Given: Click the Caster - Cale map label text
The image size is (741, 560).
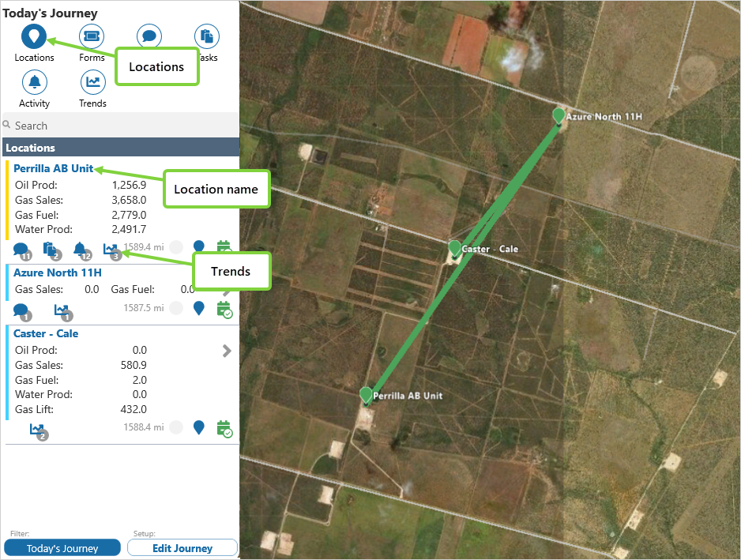Looking at the screenshot, I should [490, 249].
